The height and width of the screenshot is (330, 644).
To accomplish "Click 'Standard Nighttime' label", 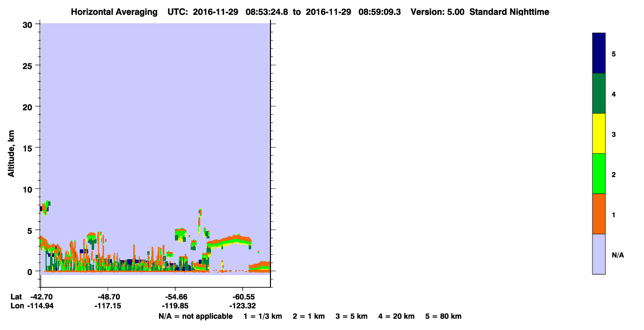I will pos(509,12).
